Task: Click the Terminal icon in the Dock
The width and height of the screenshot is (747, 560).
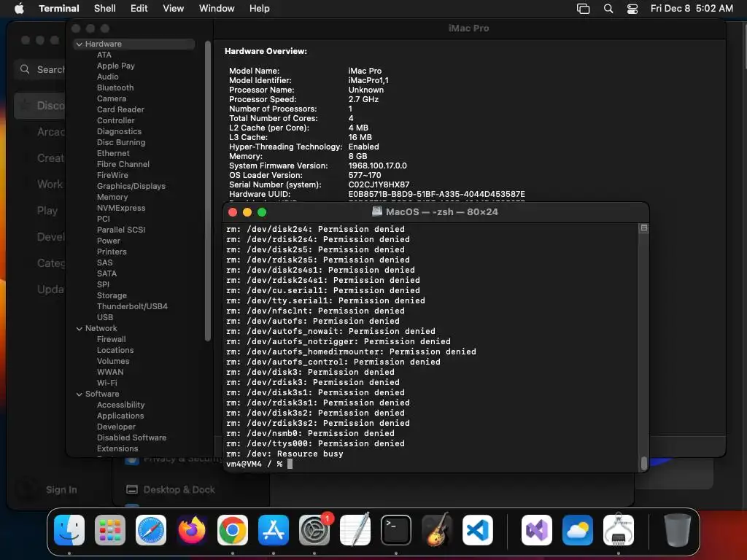Action: click(396, 530)
